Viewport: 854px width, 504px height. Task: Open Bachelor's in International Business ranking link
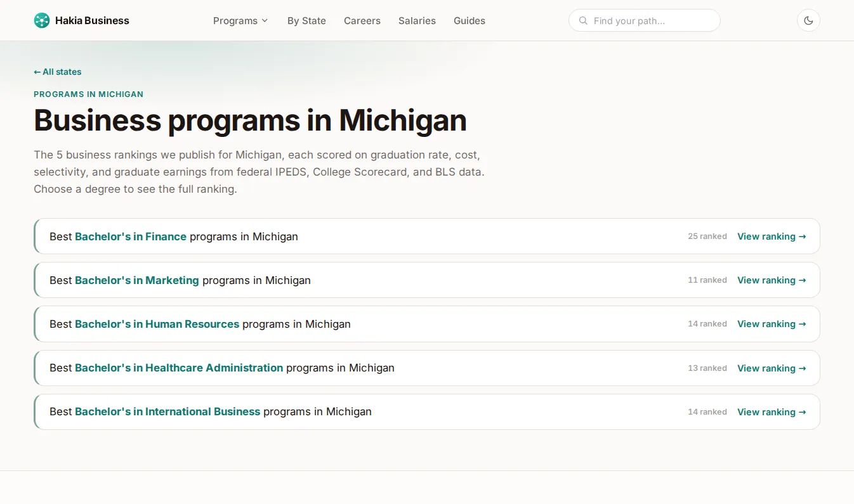click(x=168, y=411)
